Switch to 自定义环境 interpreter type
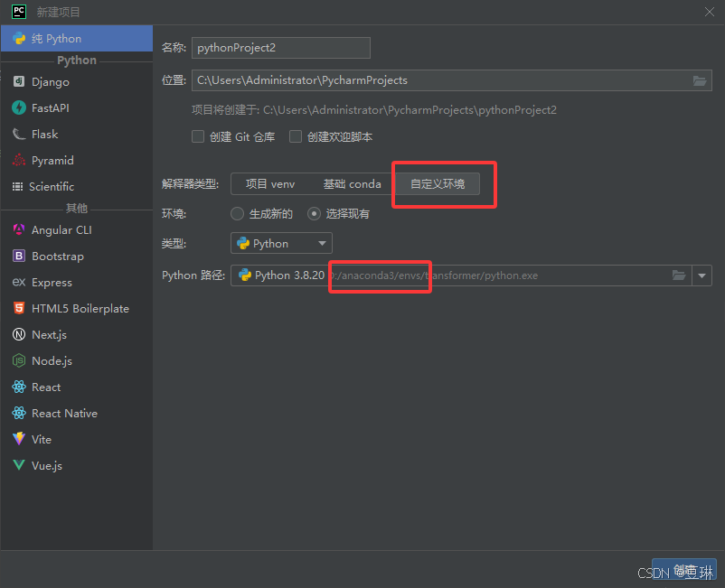The width and height of the screenshot is (725, 588). pos(438,184)
